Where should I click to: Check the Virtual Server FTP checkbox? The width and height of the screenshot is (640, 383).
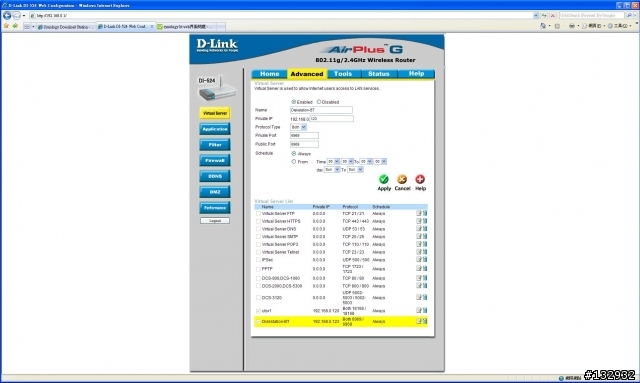coord(258,214)
